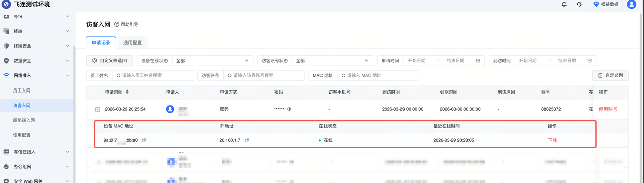Click 下线 to disconnect the device
Screen dimensions: 644x183
[x=552, y=140]
